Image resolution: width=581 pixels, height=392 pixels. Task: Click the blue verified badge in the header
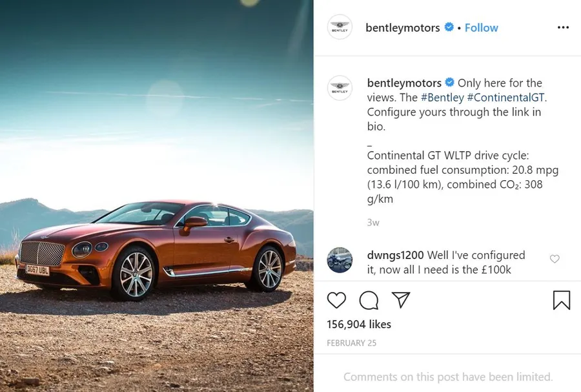449,27
